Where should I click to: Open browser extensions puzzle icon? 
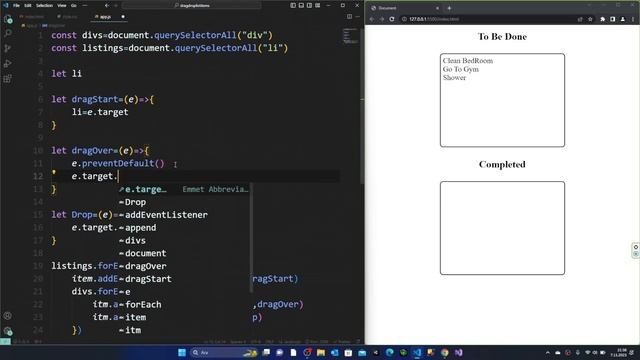coord(602,19)
